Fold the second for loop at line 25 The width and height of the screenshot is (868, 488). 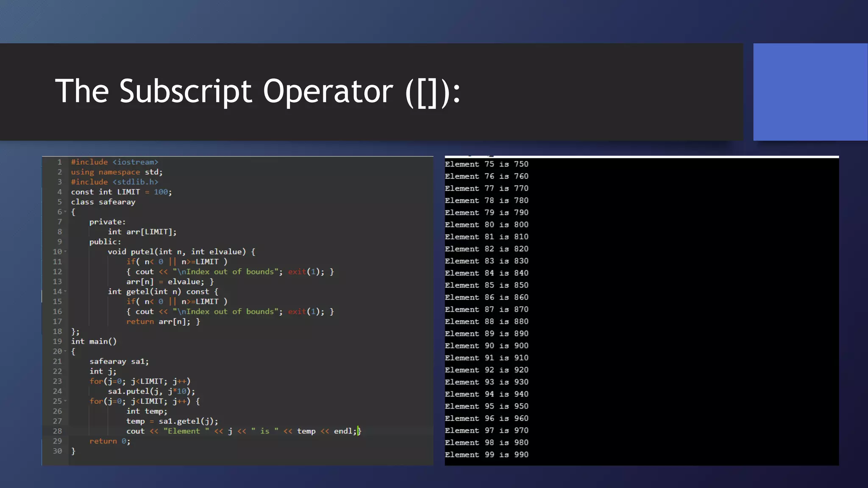(x=65, y=401)
